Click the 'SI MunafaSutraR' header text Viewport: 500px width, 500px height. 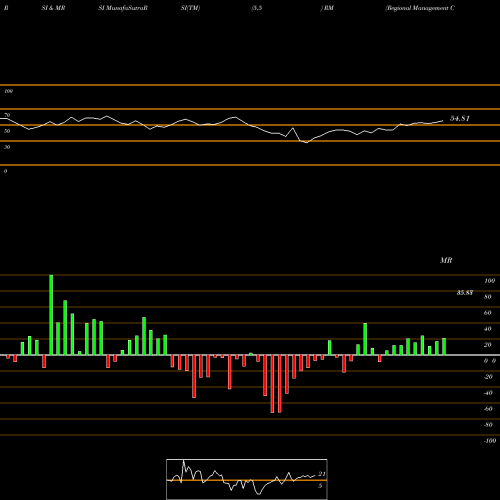[x=123, y=8]
